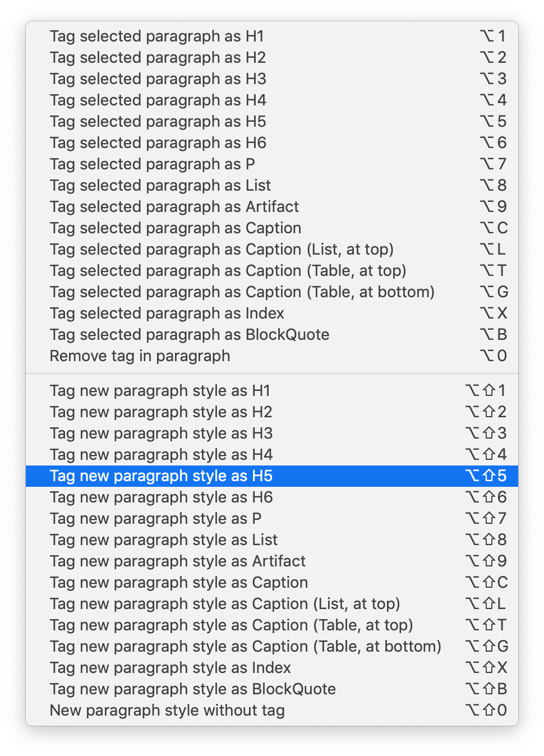The image size is (544, 756).
Task: Click New paragraph style without tag
Action: (272, 710)
